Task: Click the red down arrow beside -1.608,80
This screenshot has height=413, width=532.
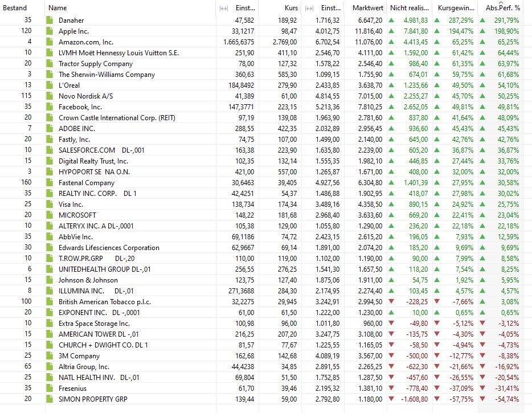Action: [391, 399]
